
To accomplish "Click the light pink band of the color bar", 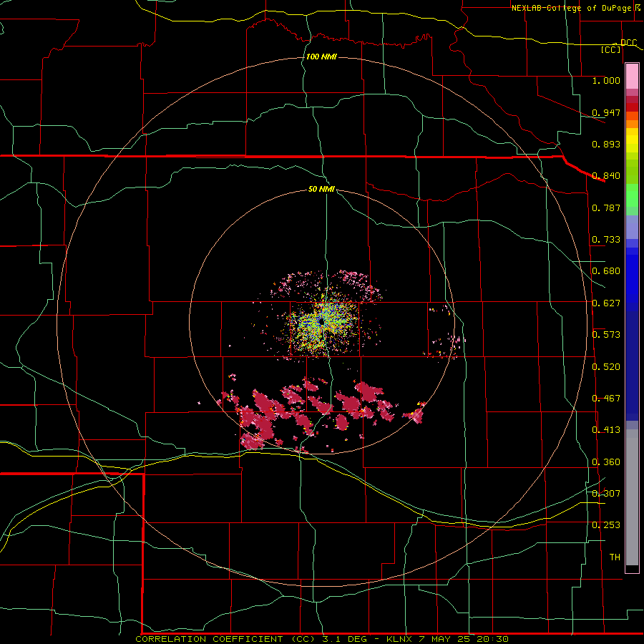I will coord(632,76).
